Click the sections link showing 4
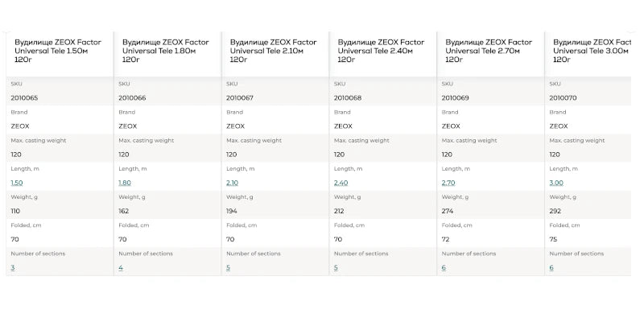The width and height of the screenshot is (644, 322). [121, 267]
